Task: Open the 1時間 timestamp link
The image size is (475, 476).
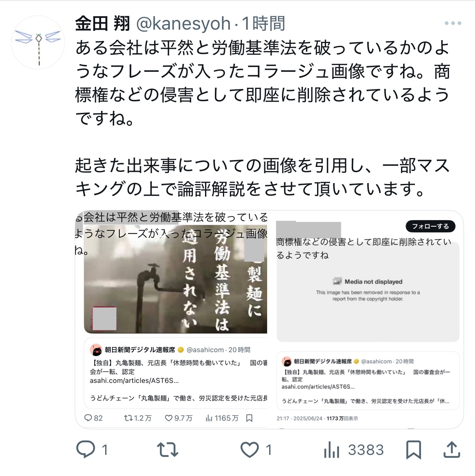Action: click(263, 24)
